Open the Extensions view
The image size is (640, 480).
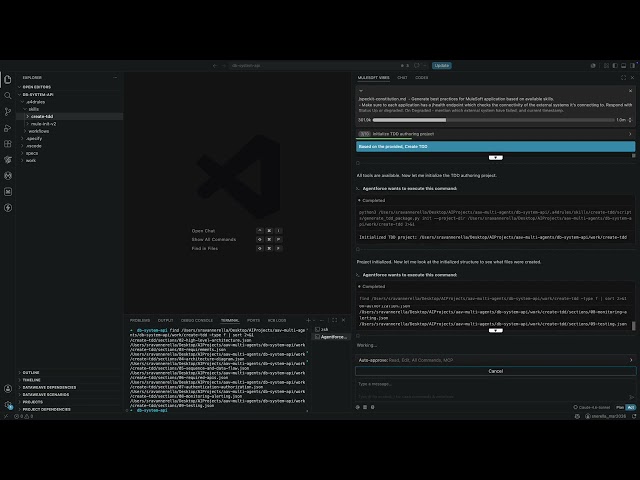tap(8, 144)
